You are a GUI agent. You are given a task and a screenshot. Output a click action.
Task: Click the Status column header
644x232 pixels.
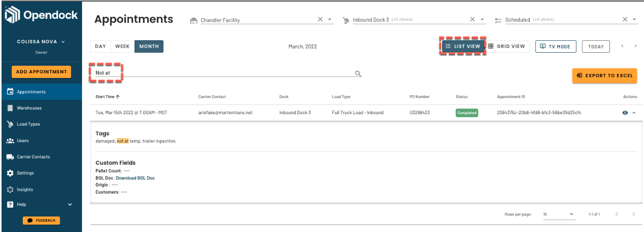(461, 97)
